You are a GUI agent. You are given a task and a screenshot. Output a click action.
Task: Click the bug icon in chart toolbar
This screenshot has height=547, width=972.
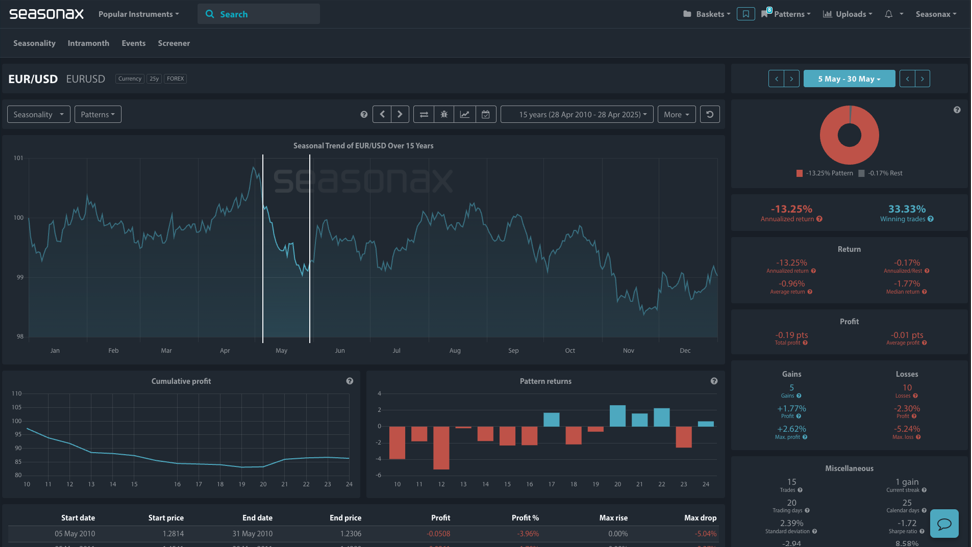click(x=444, y=114)
